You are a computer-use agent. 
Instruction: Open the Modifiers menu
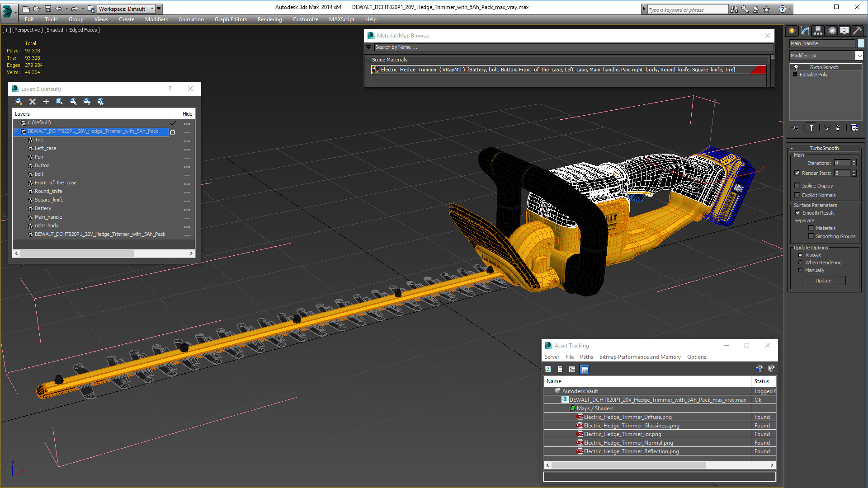156,19
